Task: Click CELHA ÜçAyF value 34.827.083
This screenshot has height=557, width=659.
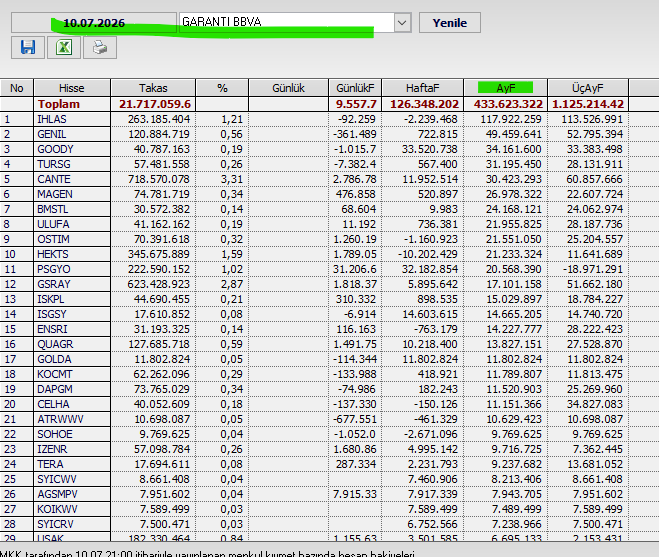Action: (x=594, y=404)
